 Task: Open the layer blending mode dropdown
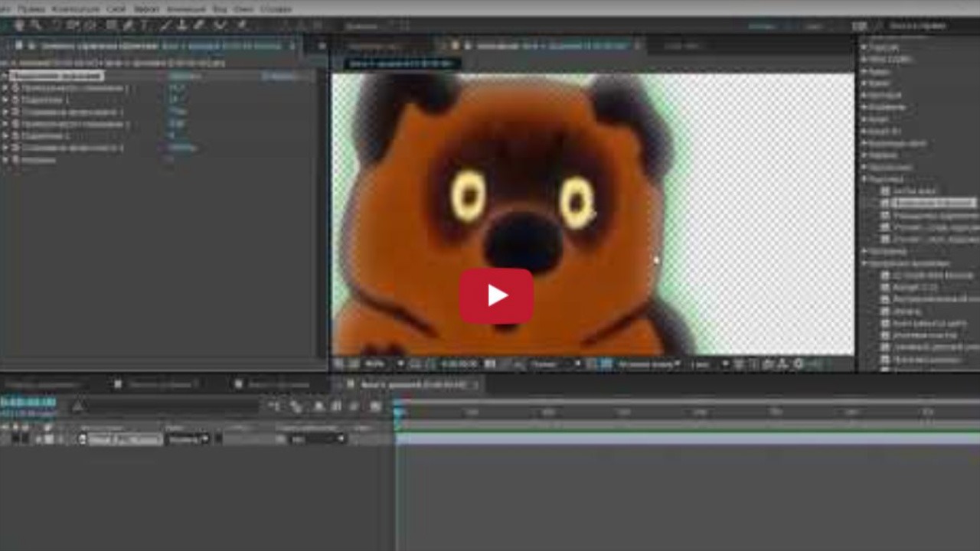pyautogui.click(x=188, y=439)
